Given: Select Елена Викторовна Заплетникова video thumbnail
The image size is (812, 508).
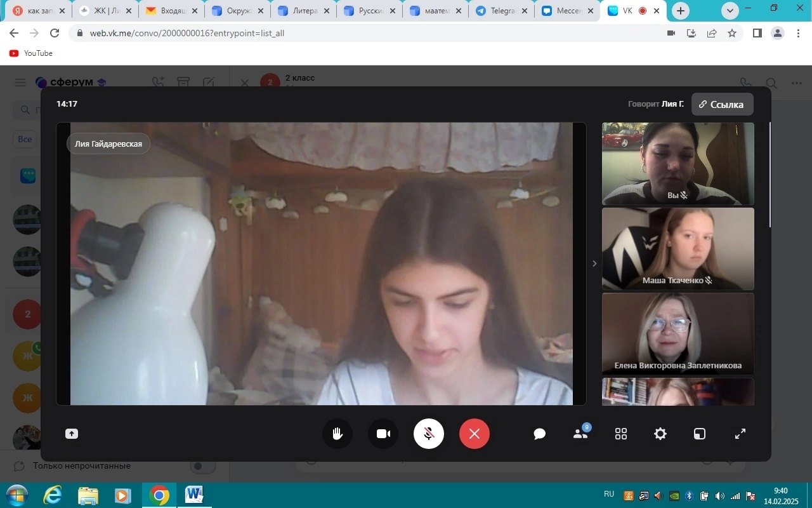Looking at the screenshot, I should click(x=678, y=333).
